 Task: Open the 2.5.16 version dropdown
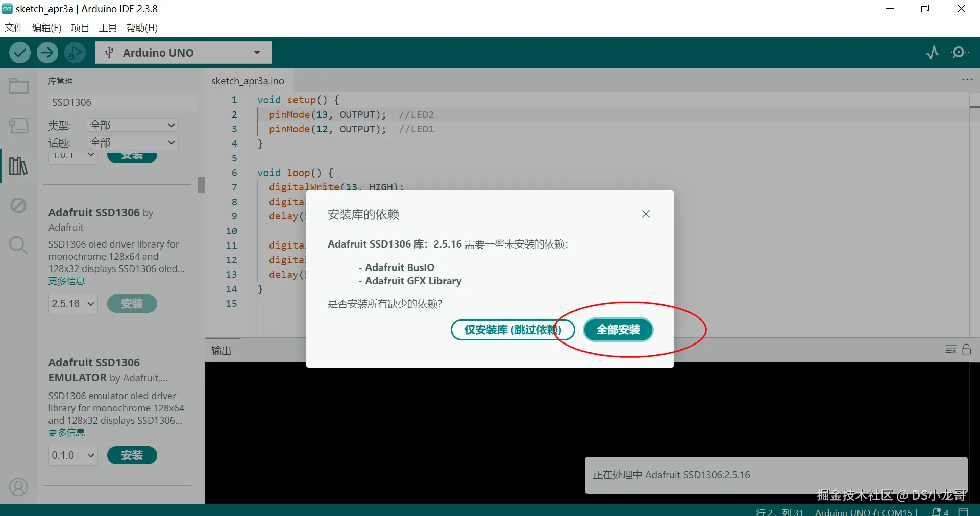73,304
